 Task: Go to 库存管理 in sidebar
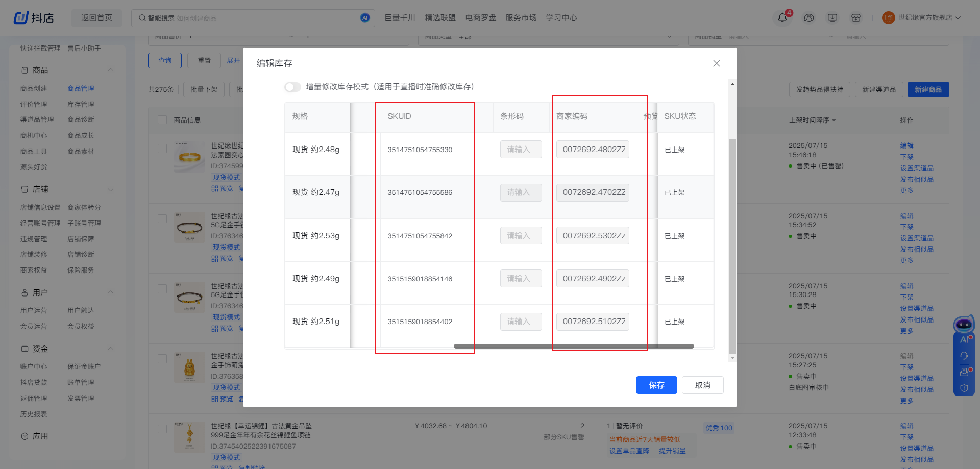(x=81, y=104)
